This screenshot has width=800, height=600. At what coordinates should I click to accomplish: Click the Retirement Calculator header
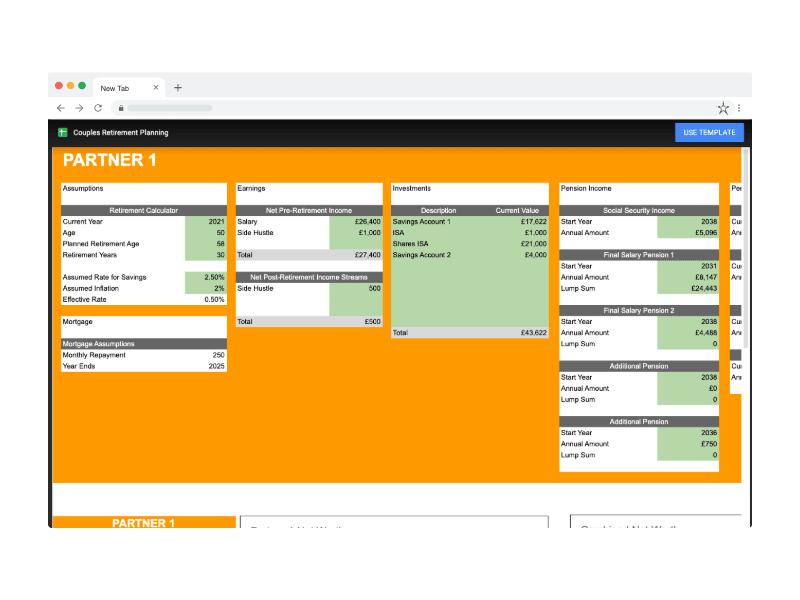coord(144,211)
